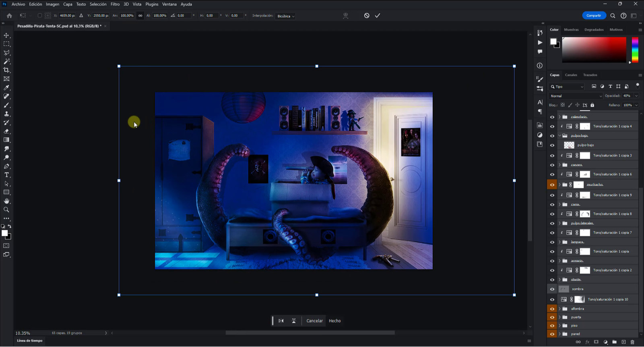Pick a color in the red color field

point(594,50)
